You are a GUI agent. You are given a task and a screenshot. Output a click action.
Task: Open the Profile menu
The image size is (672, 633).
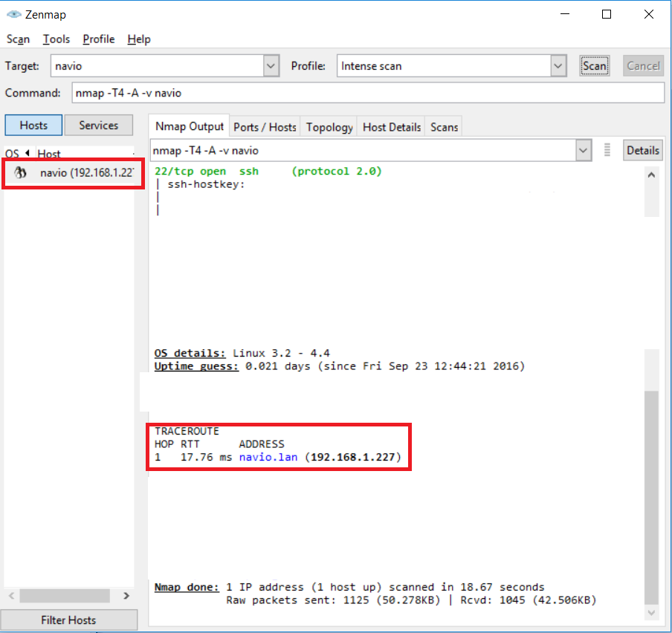pyautogui.click(x=99, y=39)
